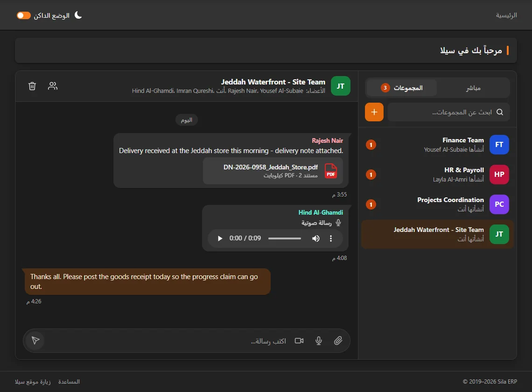
Task: Play Hind Al-Ghamdi's voice message
Action: point(220,238)
